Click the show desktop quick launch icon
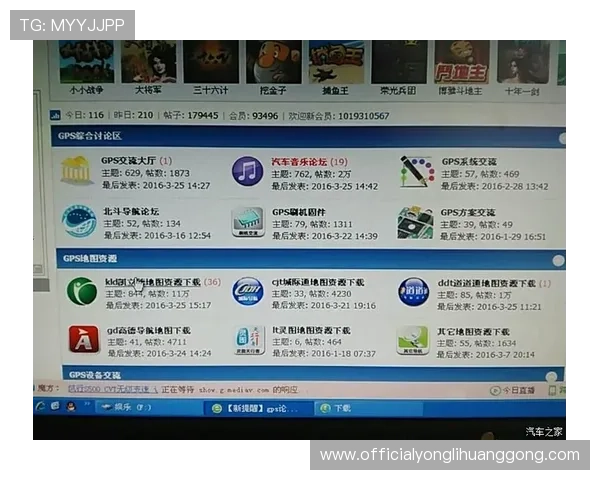This screenshot has width=600, height=480. [x=55, y=406]
